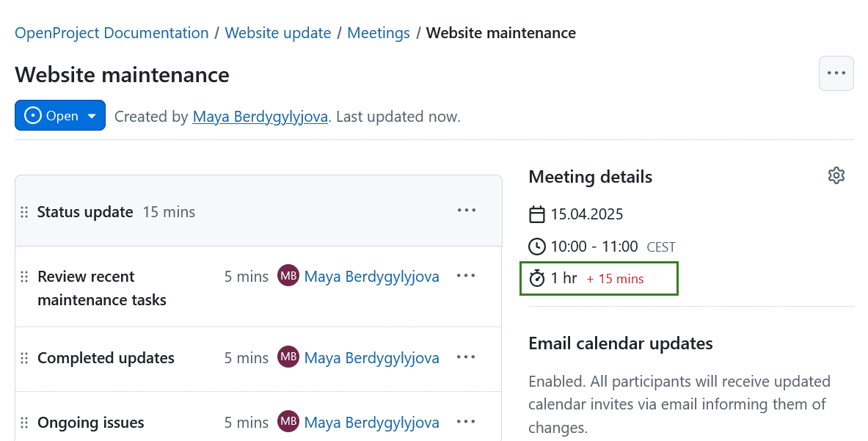868x441 pixels.
Task: Click the MB avatar on Ongoing issues row
Action: [288, 422]
